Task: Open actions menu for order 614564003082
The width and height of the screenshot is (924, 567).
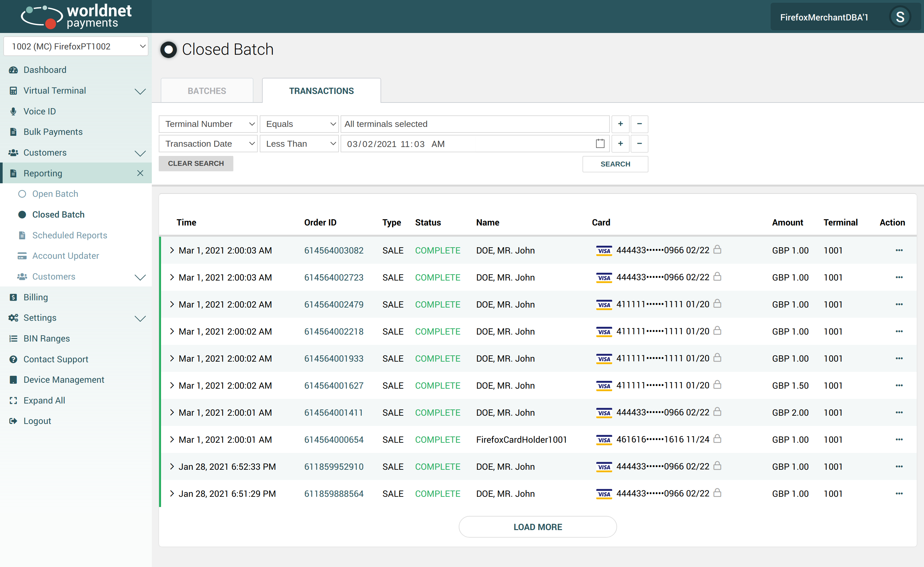Action: [899, 250]
